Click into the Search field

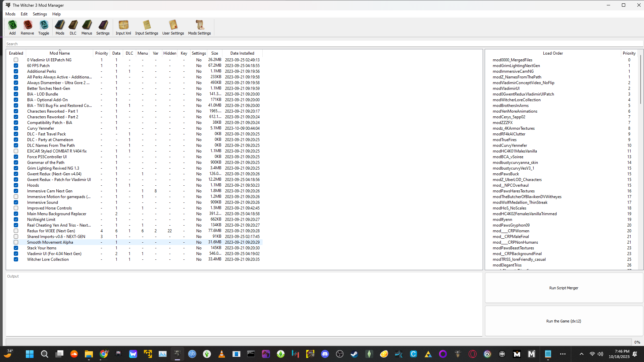click(x=324, y=44)
